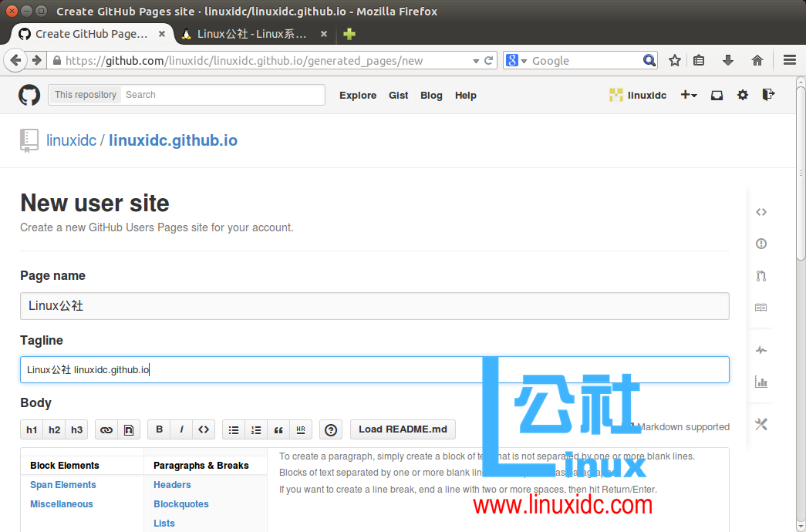Show bookmarks list icon
Image resolution: width=806 pixels, height=532 pixels.
[x=699, y=61]
